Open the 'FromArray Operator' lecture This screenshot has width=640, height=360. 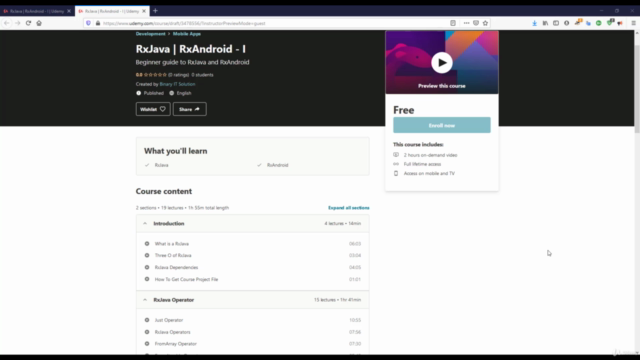click(176, 344)
